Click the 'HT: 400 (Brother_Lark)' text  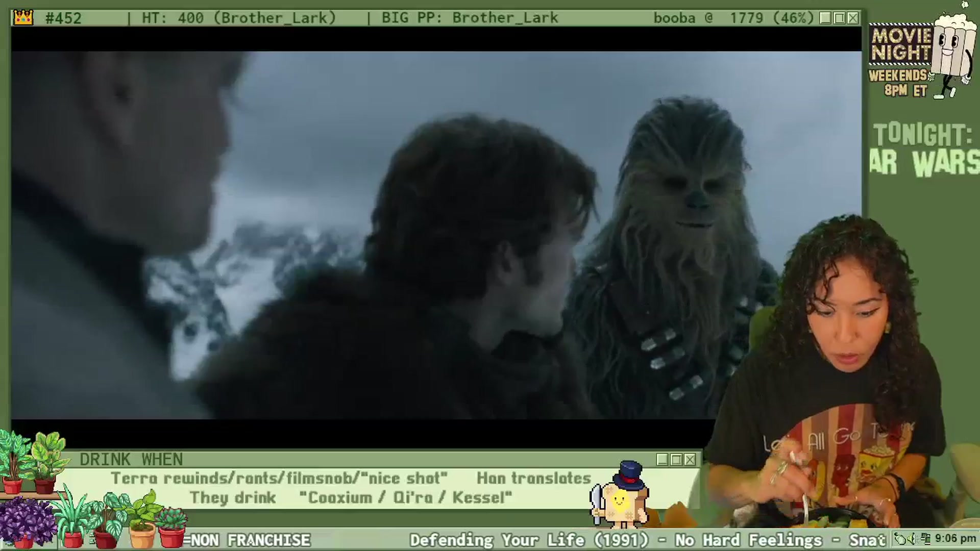[239, 18]
